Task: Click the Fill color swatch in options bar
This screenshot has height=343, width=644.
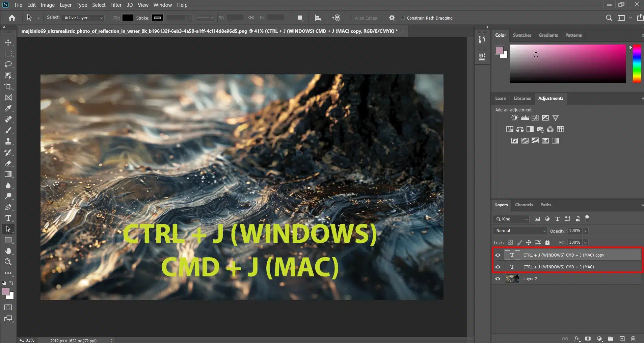Action: point(127,18)
